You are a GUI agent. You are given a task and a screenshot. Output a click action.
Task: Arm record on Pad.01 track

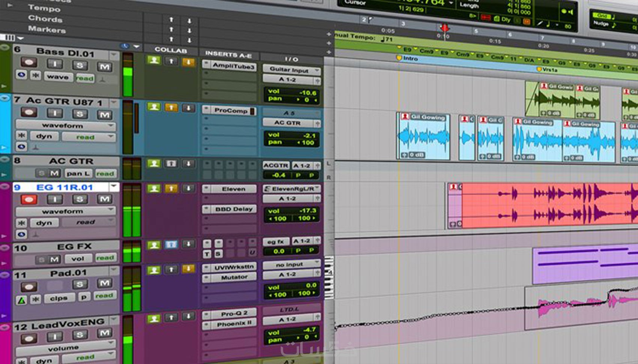[x=29, y=287]
